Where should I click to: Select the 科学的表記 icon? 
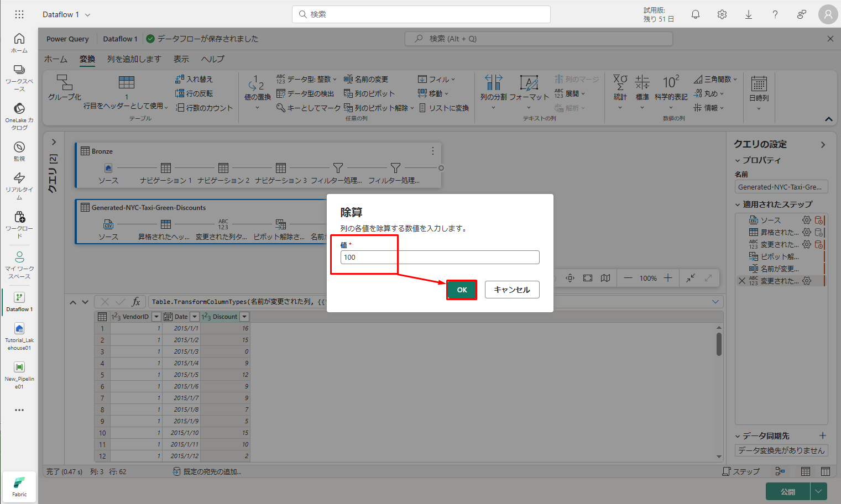671,83
